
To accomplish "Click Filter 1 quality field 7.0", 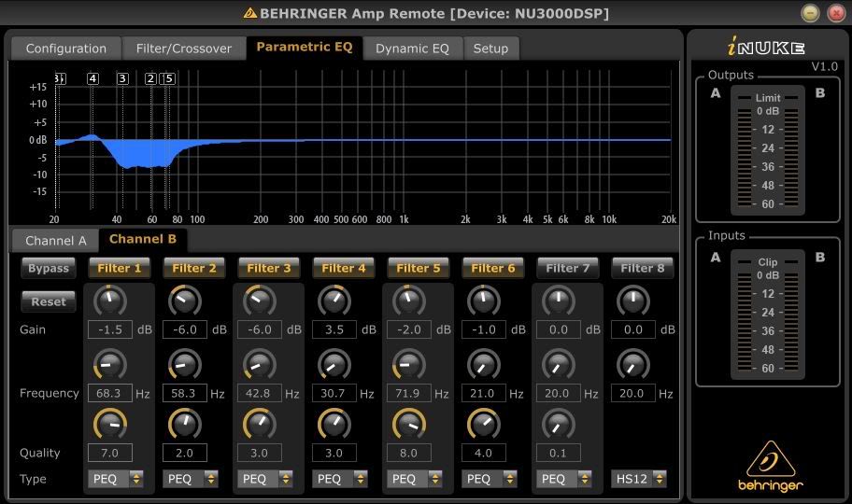I will (x=109, y=453).
